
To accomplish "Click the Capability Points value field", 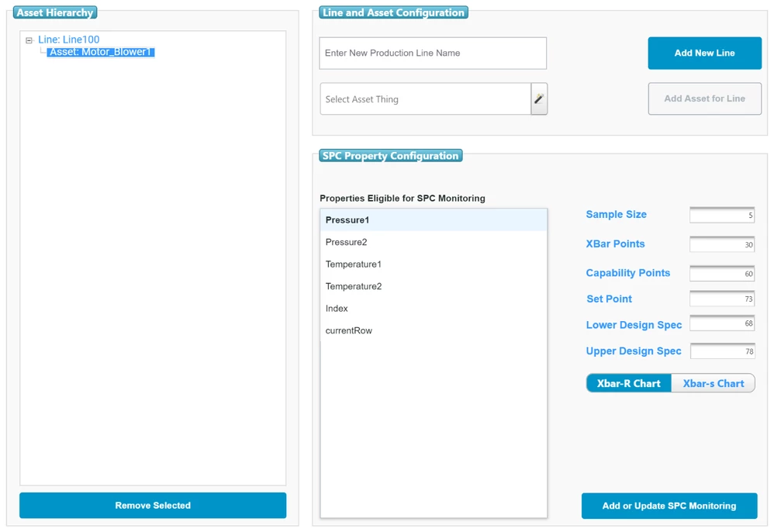I will [x=722, y=274].
